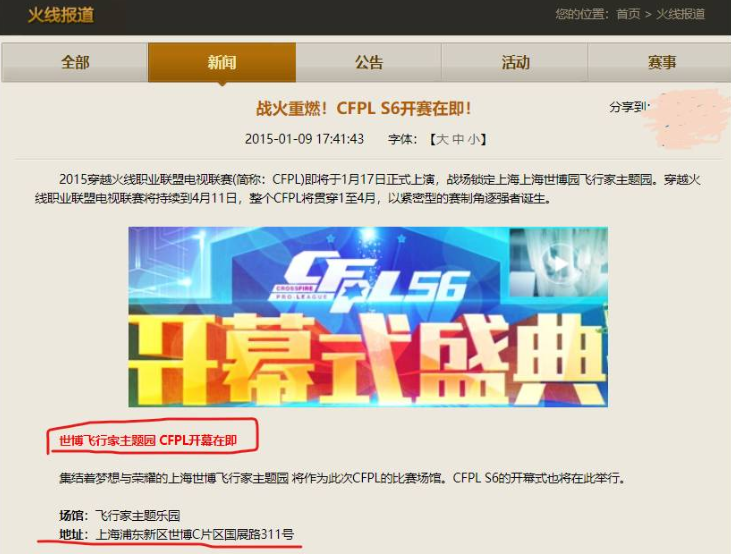Click the 火线报道 breadcrumb link
The image size is (731, 554).
[x=680, y=14]
